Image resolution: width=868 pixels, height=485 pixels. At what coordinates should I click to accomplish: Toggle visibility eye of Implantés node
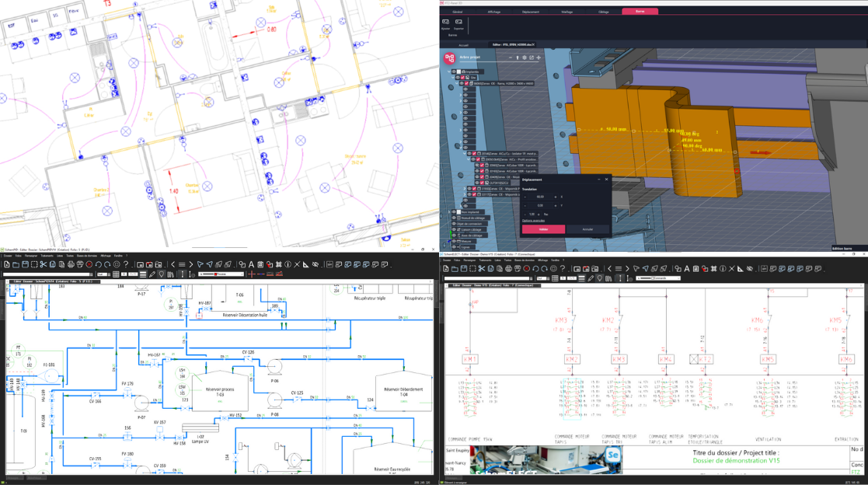pyautogui.click(x=454, y=72)
